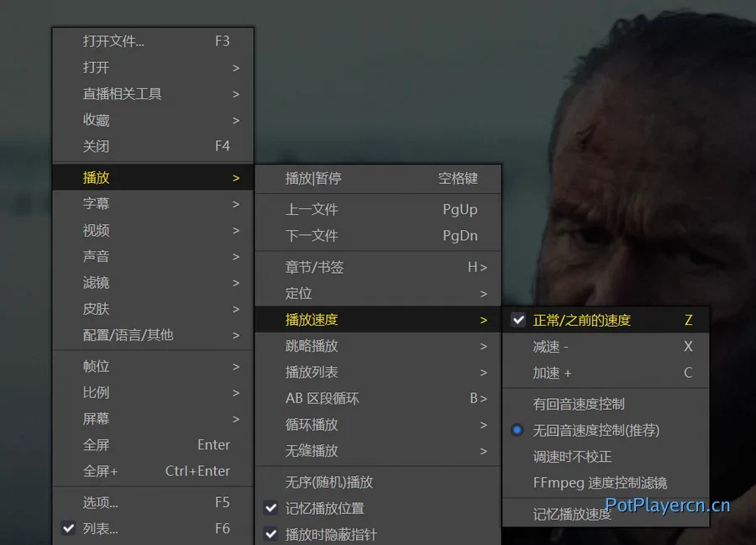Expand the 收藏 favorites submenu
This screenshot has height=545, width=756.
pyautogui.click(x=97, y=120)
